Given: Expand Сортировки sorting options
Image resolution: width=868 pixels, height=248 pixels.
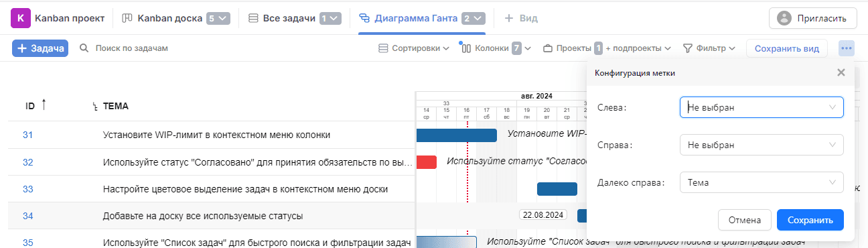Looking at the screenshot, I should [x=413, y=48].
